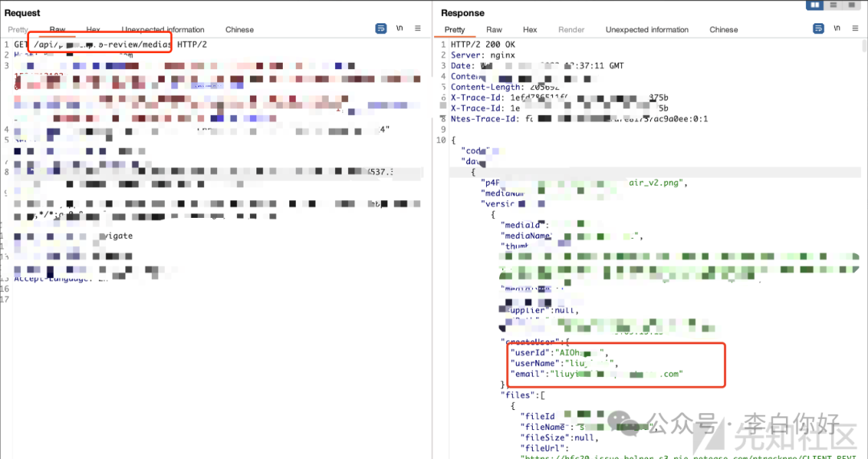Open the Response panel hamburger options menu
Image resolution: width=868 pixels, height=459 pixels.
[854, 28]
